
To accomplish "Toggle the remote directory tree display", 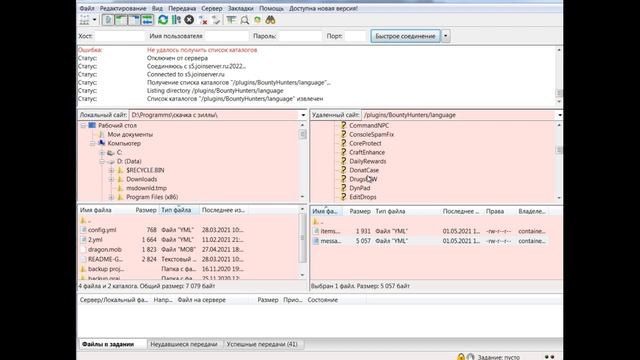I will coord(134,20).
